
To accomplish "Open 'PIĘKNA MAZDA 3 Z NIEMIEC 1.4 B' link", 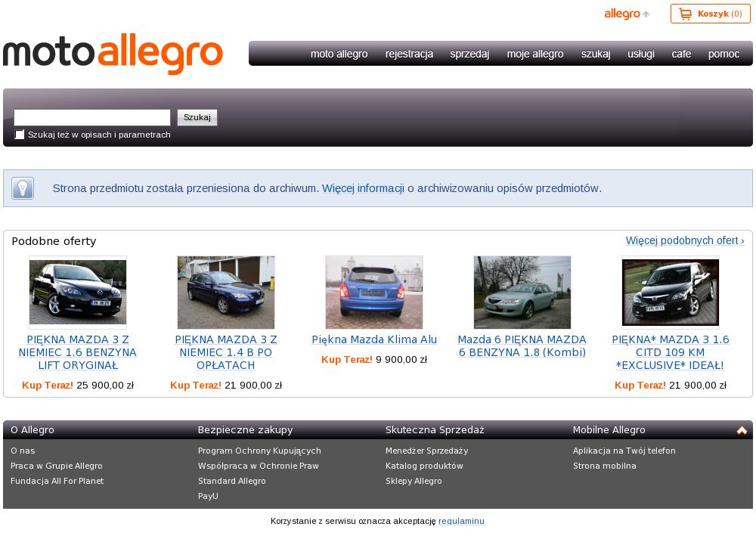I will [225, 352].
